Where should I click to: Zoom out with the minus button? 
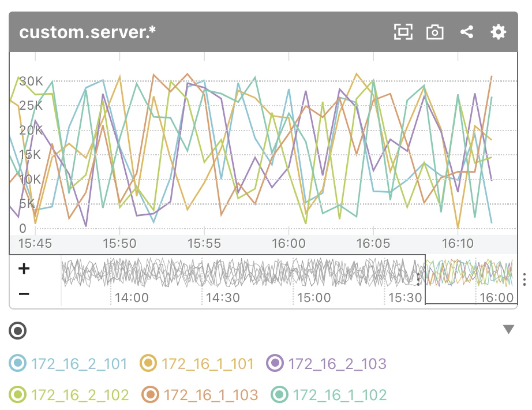[24, 293]
